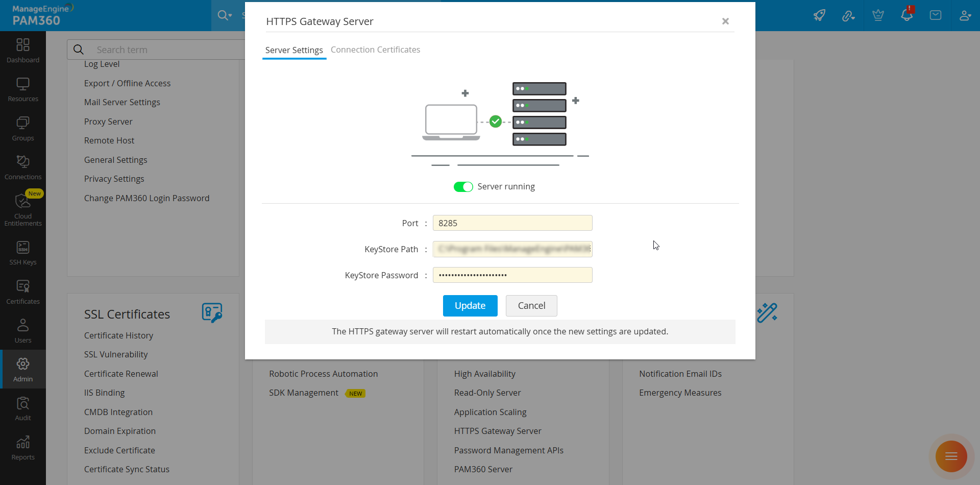
Task: View Reports from the sidebar
Action: (22, 448)
